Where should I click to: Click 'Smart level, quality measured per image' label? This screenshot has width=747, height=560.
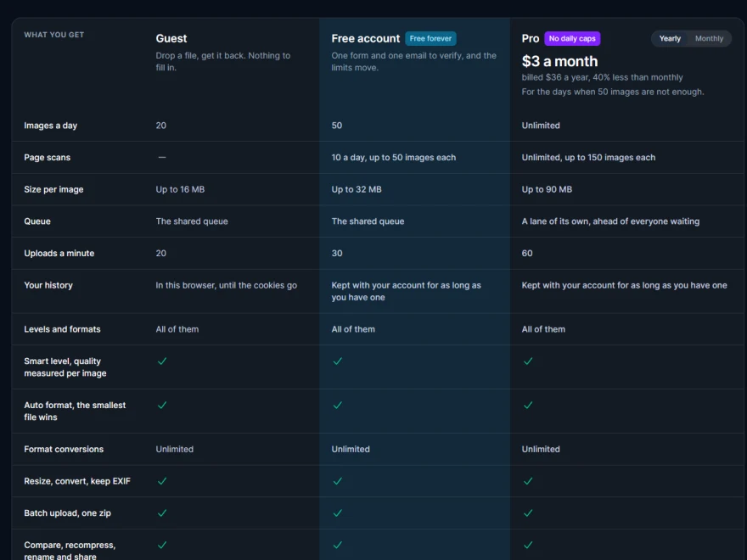coord(65,367)
